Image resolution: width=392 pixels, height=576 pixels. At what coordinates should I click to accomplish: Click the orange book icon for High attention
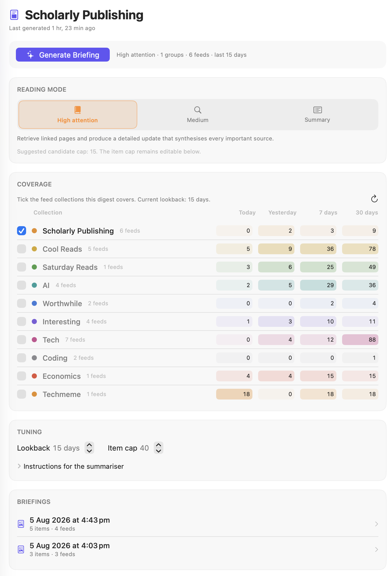tap(77, 110)
